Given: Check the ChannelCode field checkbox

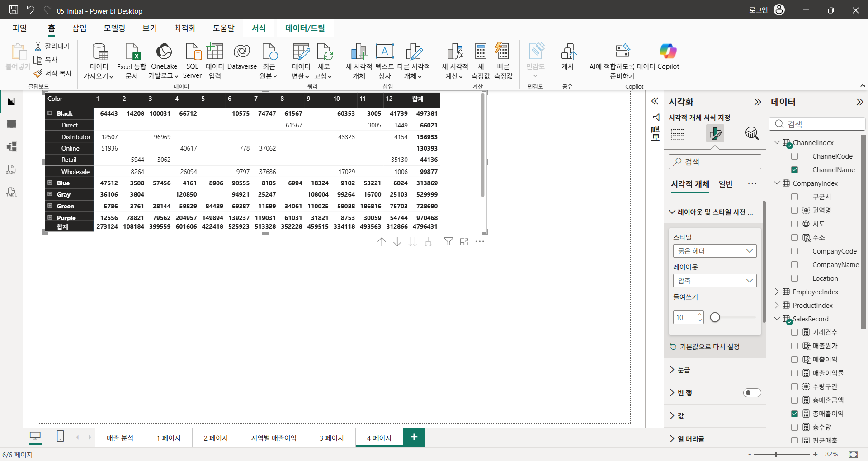Looking at the screenshot, I should [794, 156].
